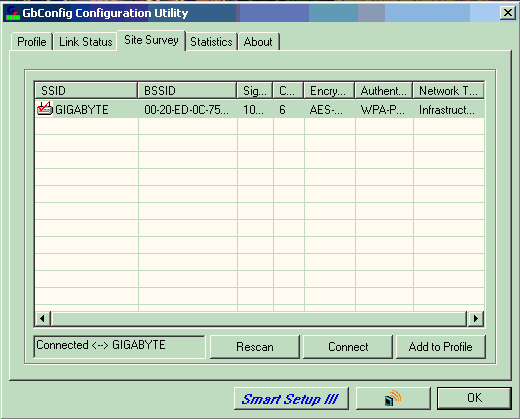The image size is (520, 419).
Task: Click the Infrastruct... network type cell
Action: tap(447, 110)
